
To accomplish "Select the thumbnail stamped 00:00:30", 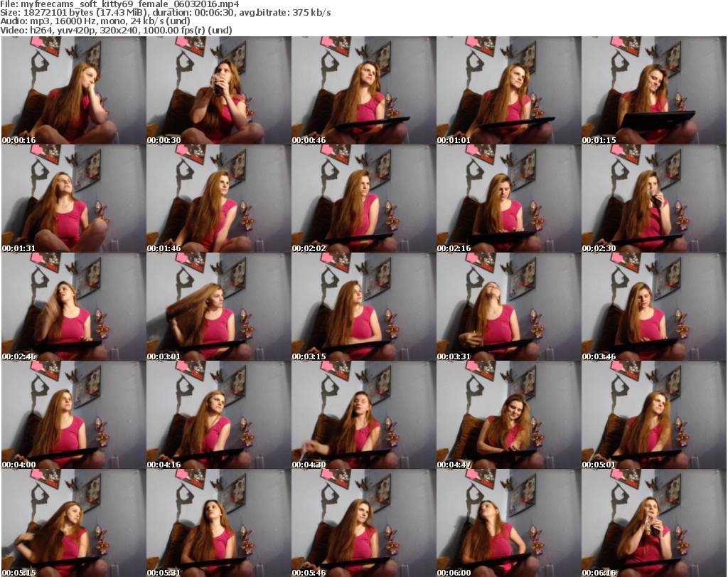I will pos(219,90).
